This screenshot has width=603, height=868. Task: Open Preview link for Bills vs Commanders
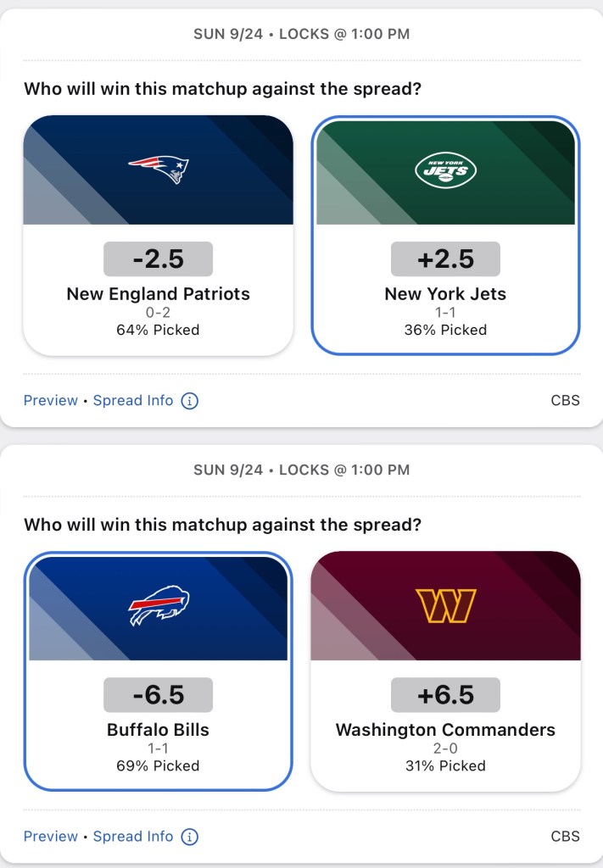click(x=50, y=837)
